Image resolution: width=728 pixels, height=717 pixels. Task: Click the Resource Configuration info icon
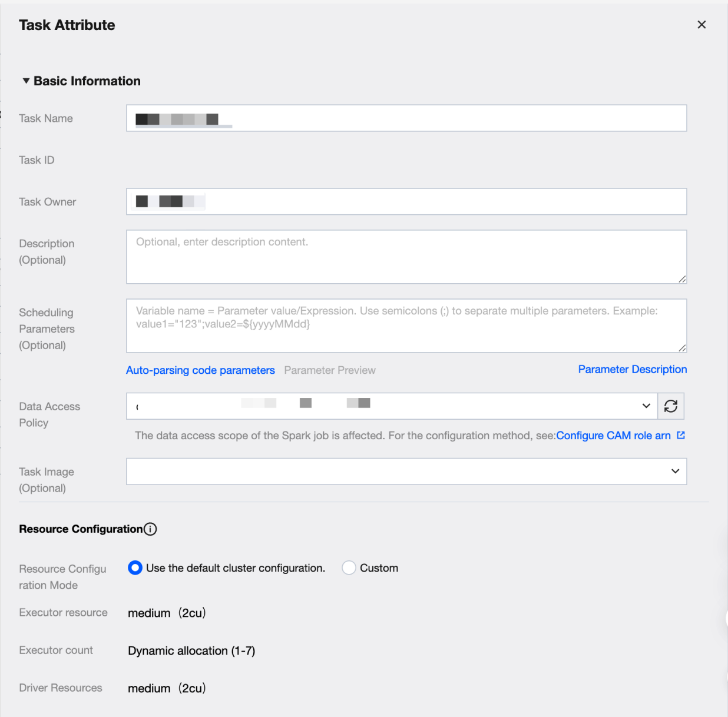pos(151,529)
